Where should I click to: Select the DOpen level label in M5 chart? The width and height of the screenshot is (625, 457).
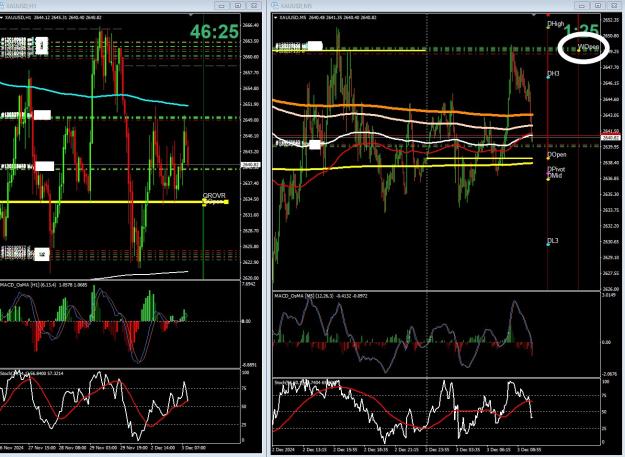(x=557, y=155)
